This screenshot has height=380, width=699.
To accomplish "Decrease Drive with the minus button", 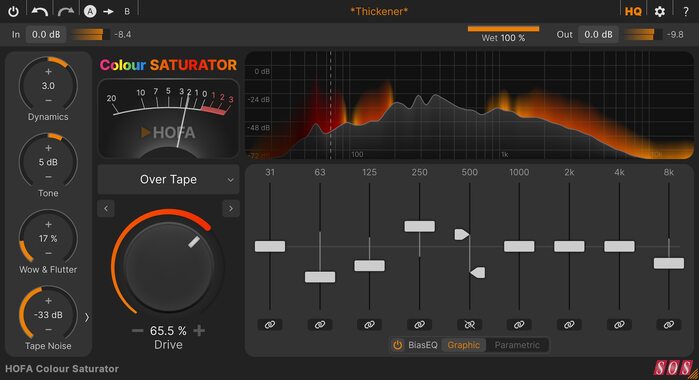I will pos(137,330).
